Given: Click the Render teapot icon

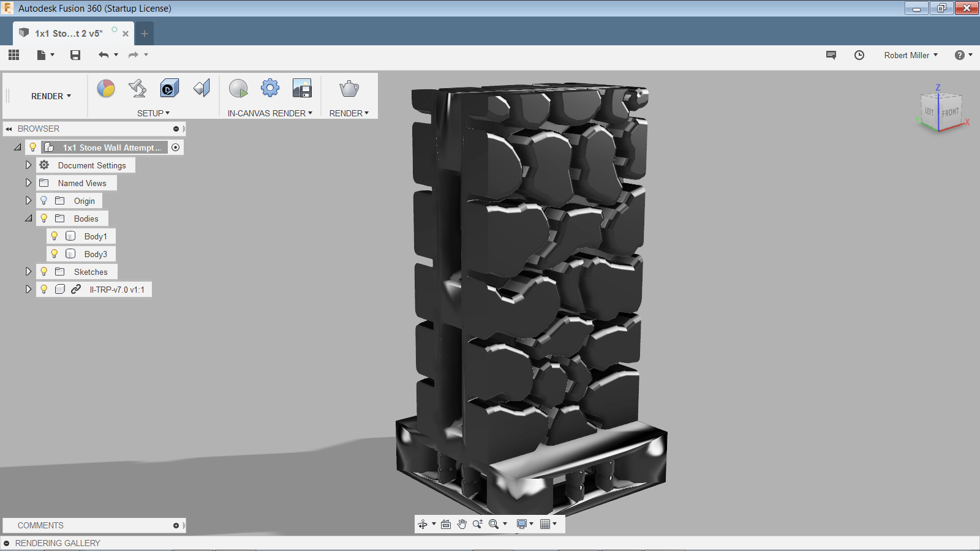Looking at the screenshot, I should tap(349, 89).
